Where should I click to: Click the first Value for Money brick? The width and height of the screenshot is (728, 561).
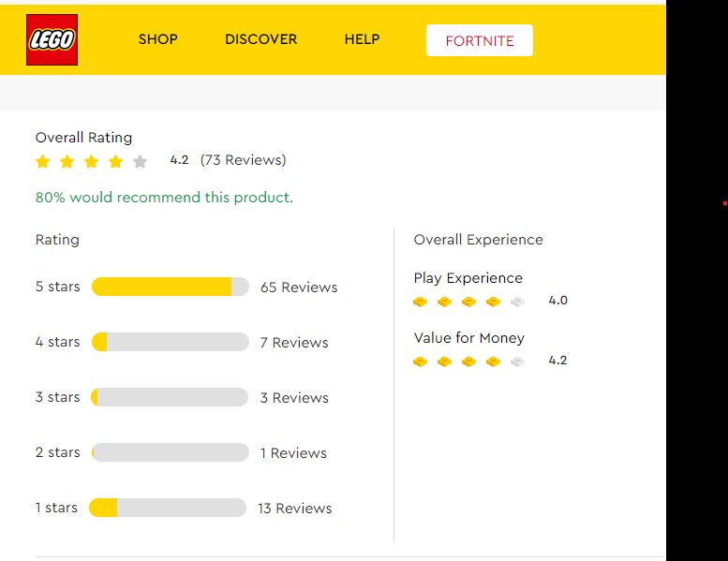tap(420, 362)
